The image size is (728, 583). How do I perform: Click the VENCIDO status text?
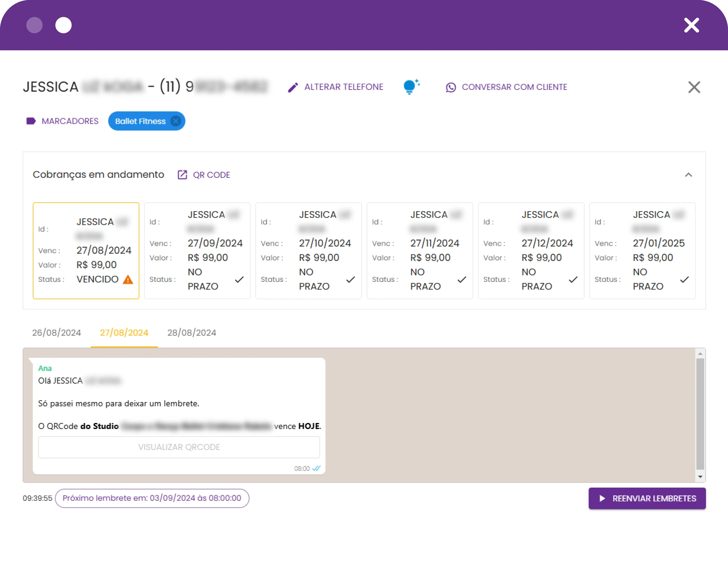point(98,279)
